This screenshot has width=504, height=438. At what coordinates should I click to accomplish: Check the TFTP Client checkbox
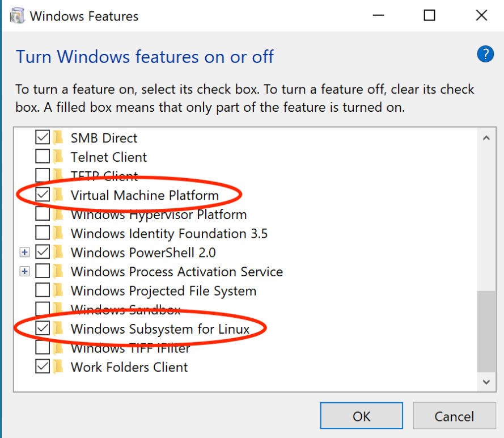tap(43, 175)
